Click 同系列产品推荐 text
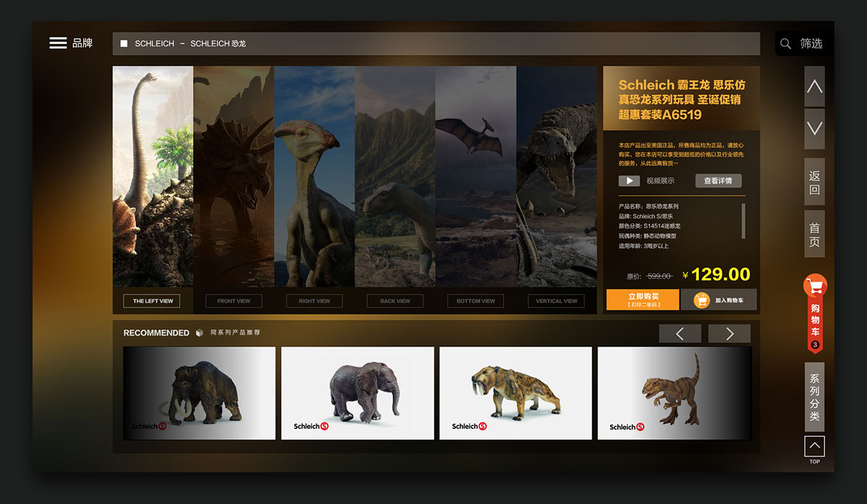This screenshot has width=867, height=504. tap(235, 333)
